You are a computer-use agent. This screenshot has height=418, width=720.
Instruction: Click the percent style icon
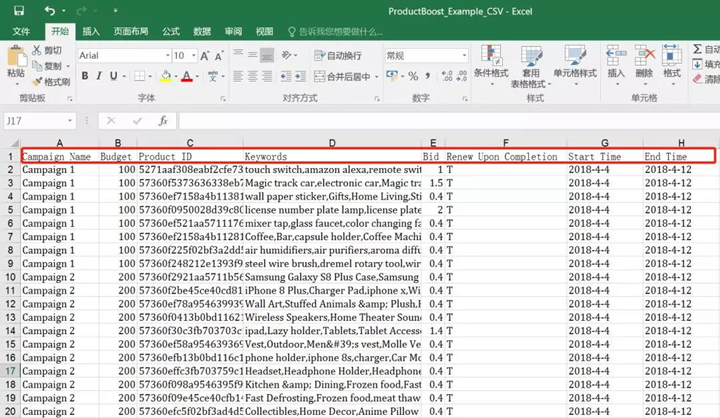tap(413, 76)
